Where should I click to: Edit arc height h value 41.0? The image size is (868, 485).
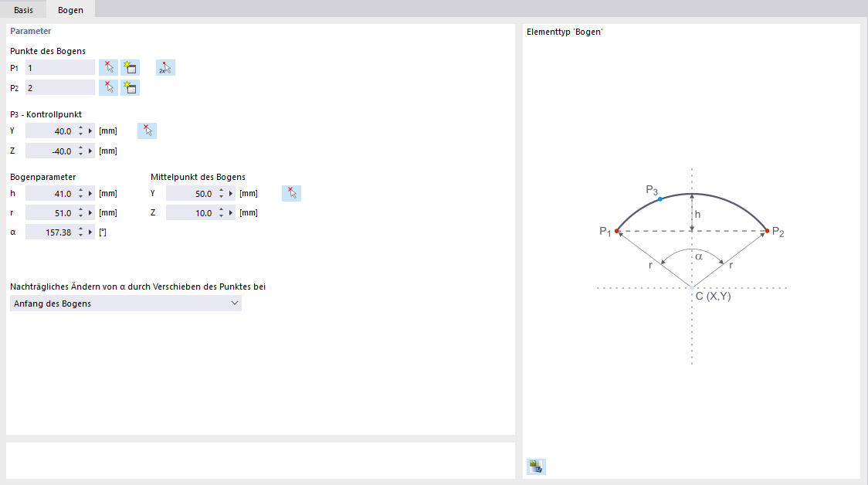click(50, 194)
